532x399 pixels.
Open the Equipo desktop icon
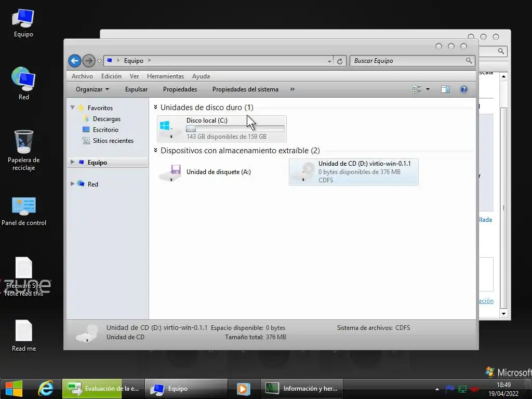[x=23, y=23]
